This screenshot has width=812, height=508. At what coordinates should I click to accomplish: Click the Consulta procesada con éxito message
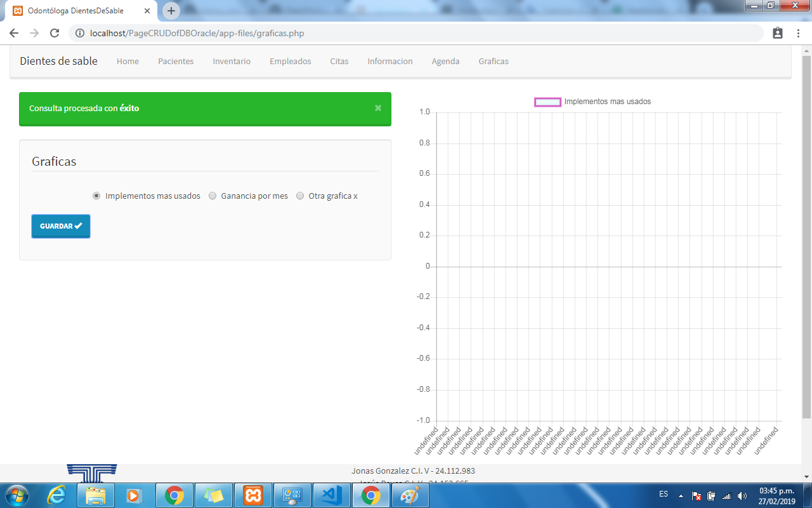point(84,109)
